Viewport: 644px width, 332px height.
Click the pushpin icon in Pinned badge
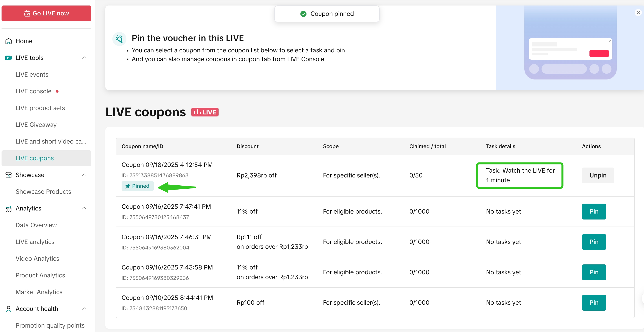128,186
